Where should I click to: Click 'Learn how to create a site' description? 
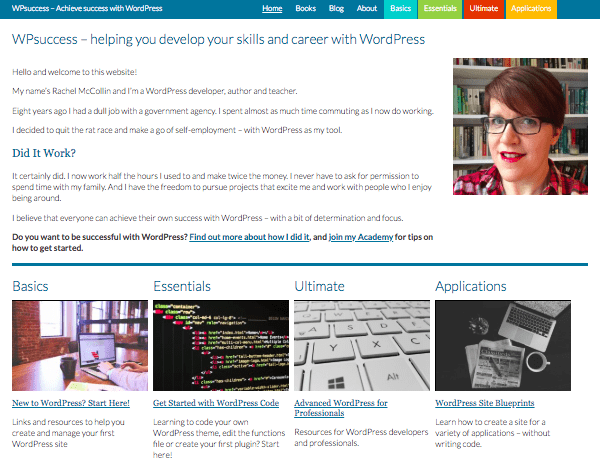click(492, 433)
